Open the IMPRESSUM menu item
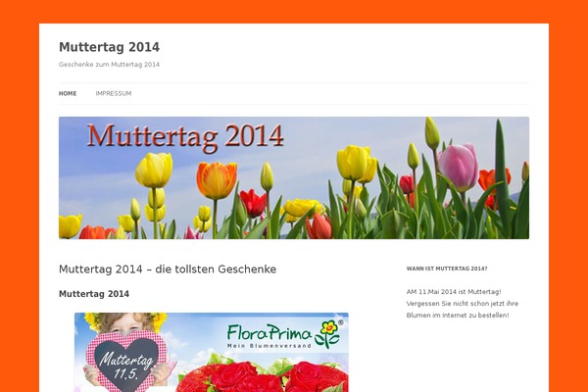588x392 pixels. click(x=114, y=93)
